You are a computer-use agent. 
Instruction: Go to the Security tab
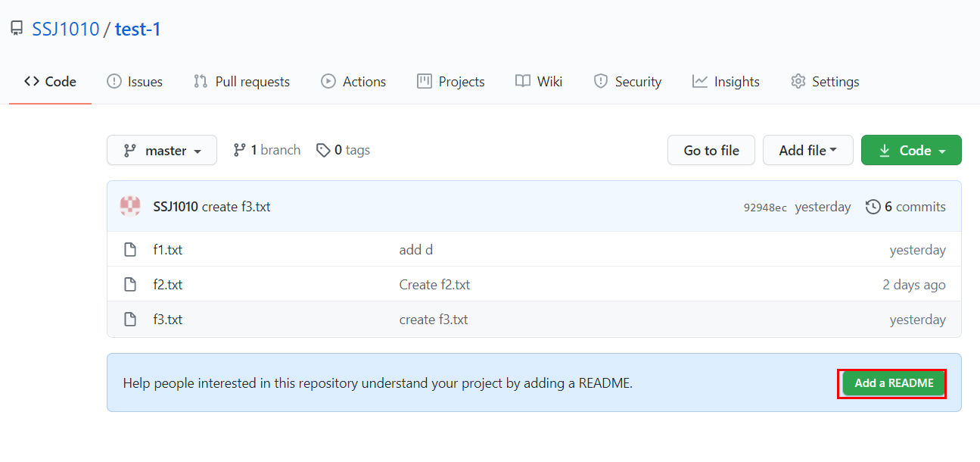[x=627, y=82]
